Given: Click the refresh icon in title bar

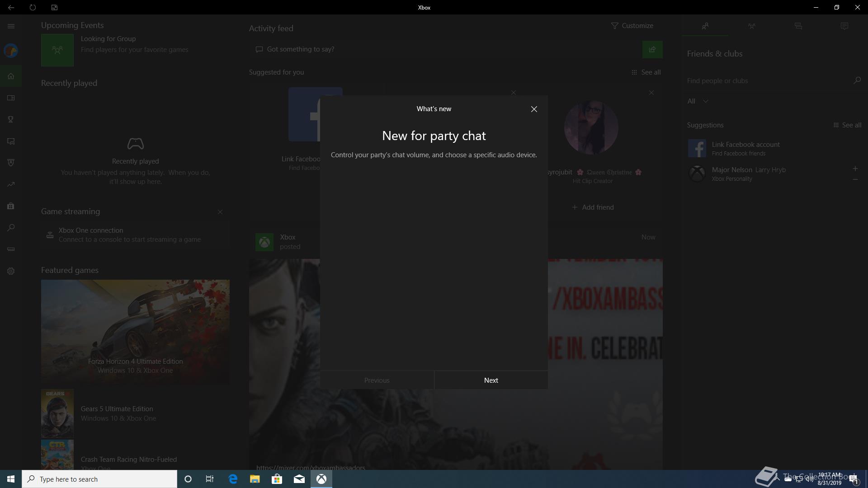Looking at the screenshot, I should coord(33,7).
